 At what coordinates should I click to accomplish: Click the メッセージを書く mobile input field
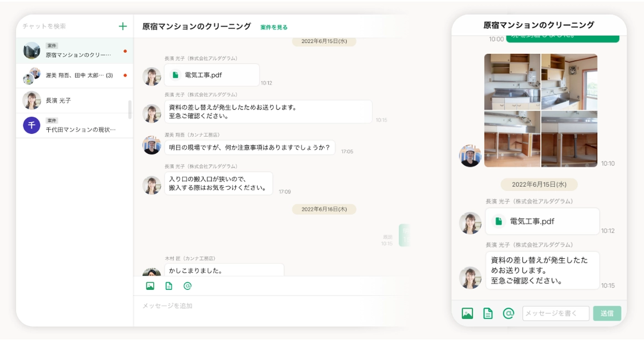point(555,313)
